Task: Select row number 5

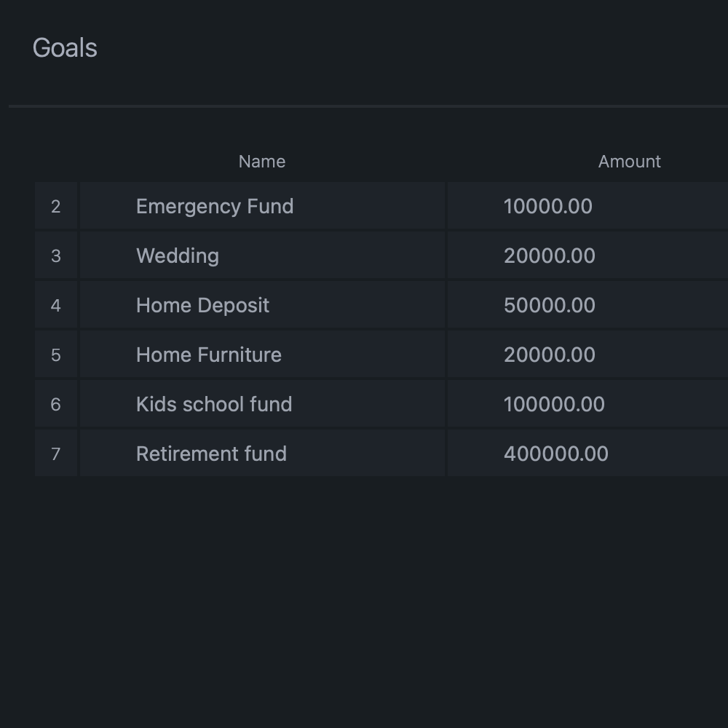Action: coord(56,355)
